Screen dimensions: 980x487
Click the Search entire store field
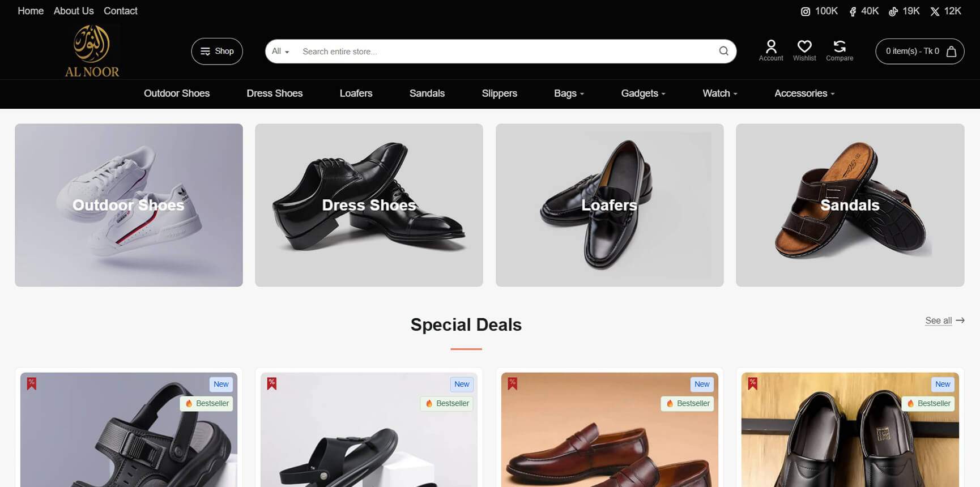point(504,52)
